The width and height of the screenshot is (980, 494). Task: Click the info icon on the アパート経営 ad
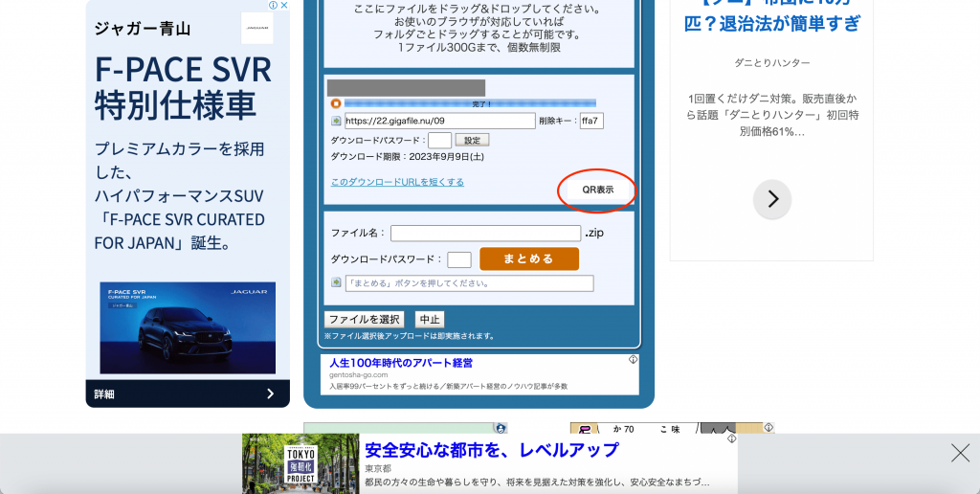point(633,360)
